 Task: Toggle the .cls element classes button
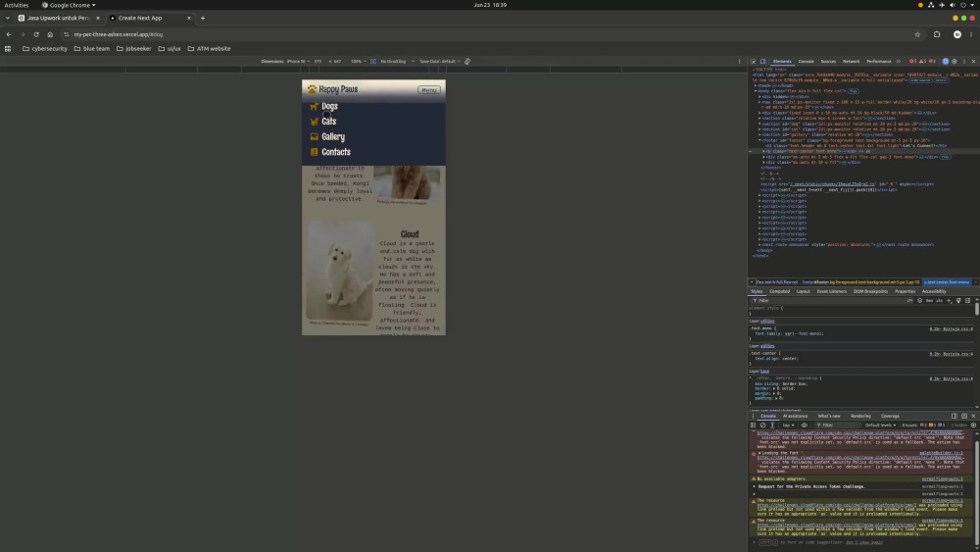point(940,301)
